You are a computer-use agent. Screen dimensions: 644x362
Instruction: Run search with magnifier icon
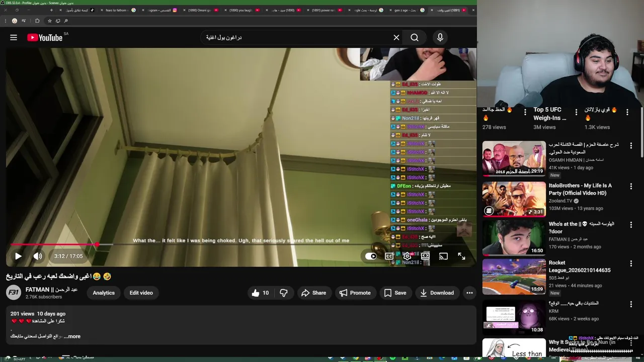point(415,38)
